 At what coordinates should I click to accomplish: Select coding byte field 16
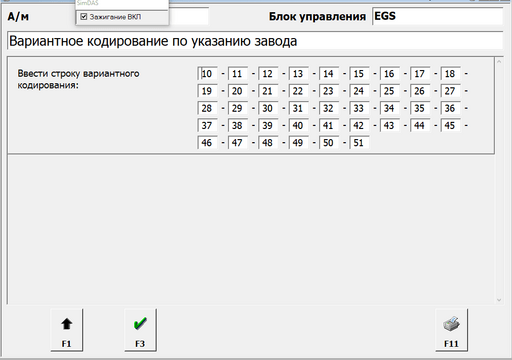coord(390,74)
